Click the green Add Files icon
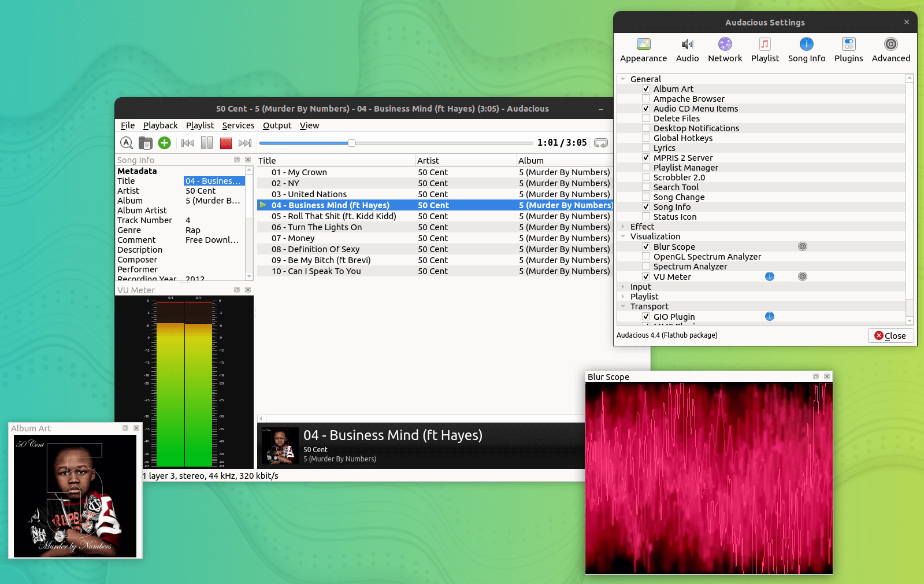 (x=165, y=143)
